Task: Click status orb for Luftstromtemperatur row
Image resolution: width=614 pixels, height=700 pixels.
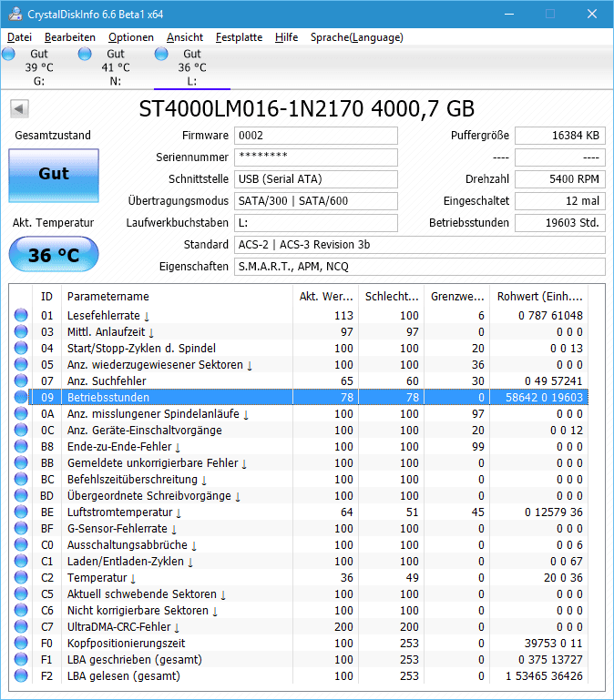Action: (21, 512)
